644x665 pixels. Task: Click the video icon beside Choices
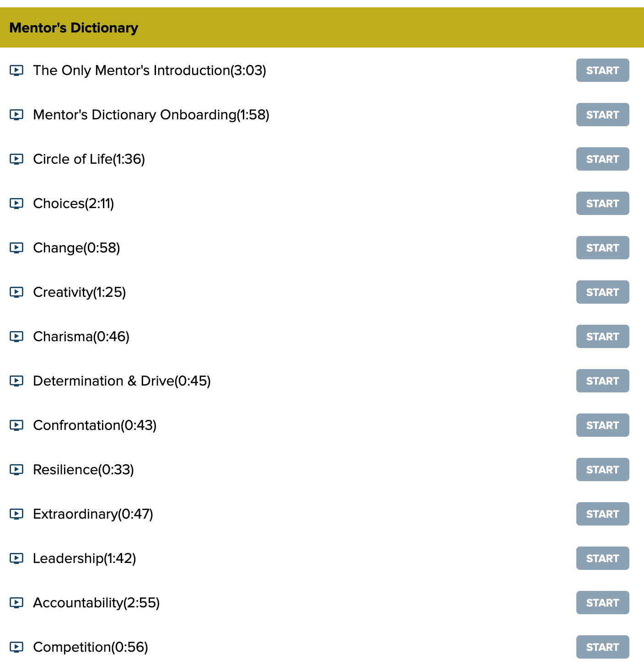coord(16,204)
